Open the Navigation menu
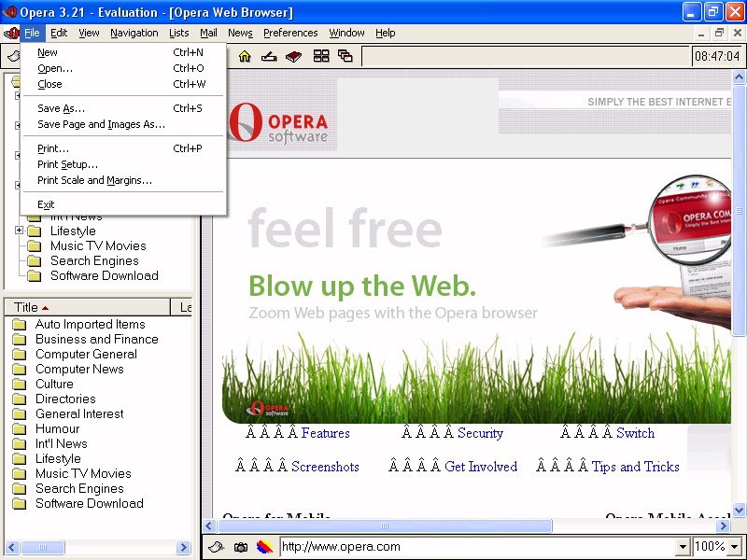 [134, 33]
